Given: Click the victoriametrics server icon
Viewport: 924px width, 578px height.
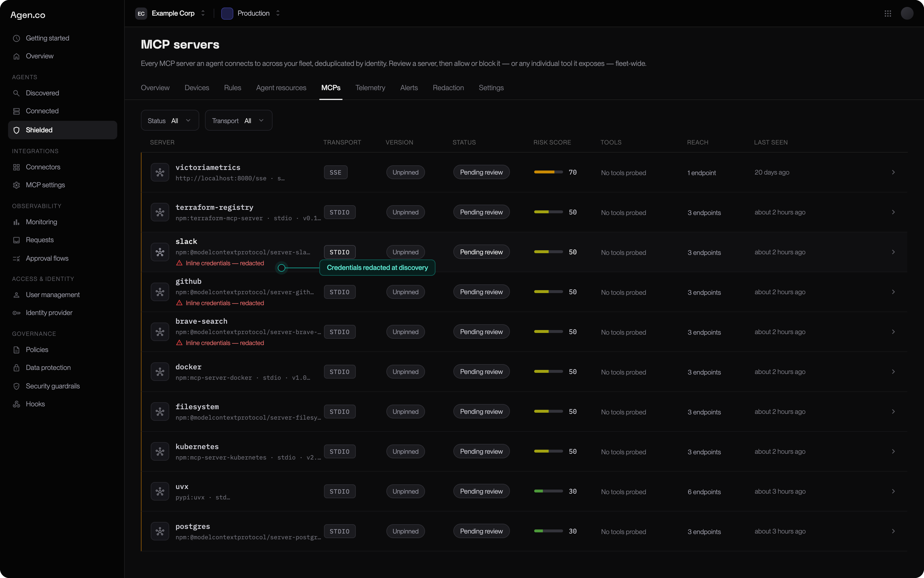Looking at the screenshot, I should click(160, 173).
